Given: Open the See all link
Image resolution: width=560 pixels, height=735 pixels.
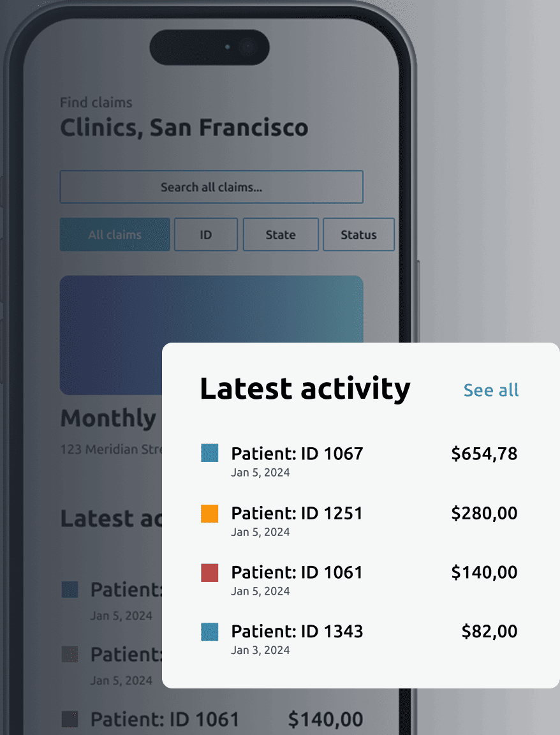Looking at the screenshot, I should (490, 390).
